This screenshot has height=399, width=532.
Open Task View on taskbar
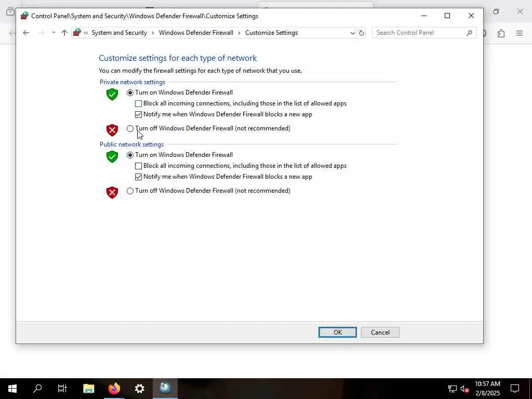pyautogui.click(x=62, y=389)
